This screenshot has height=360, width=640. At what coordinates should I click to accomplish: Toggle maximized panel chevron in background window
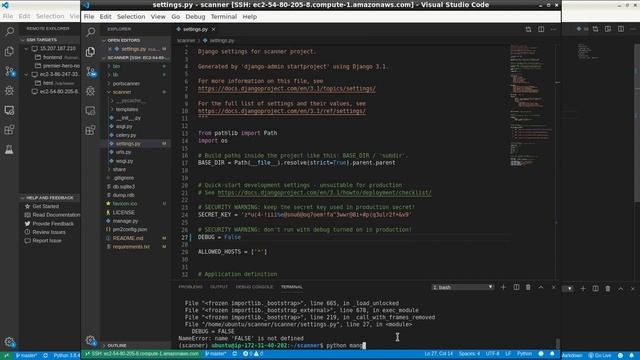(x=620, y=289)
